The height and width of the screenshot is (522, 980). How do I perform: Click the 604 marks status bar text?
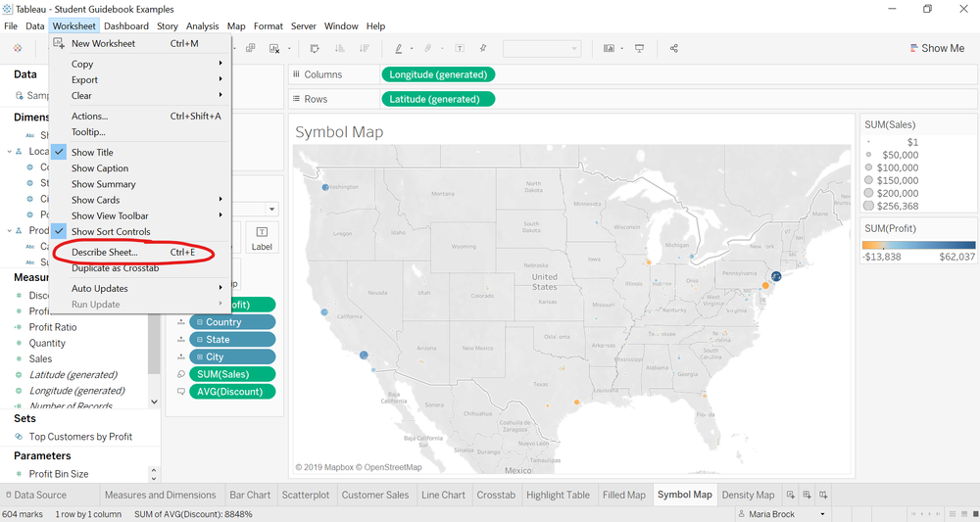pyautogui.click(x=23, y=514)
